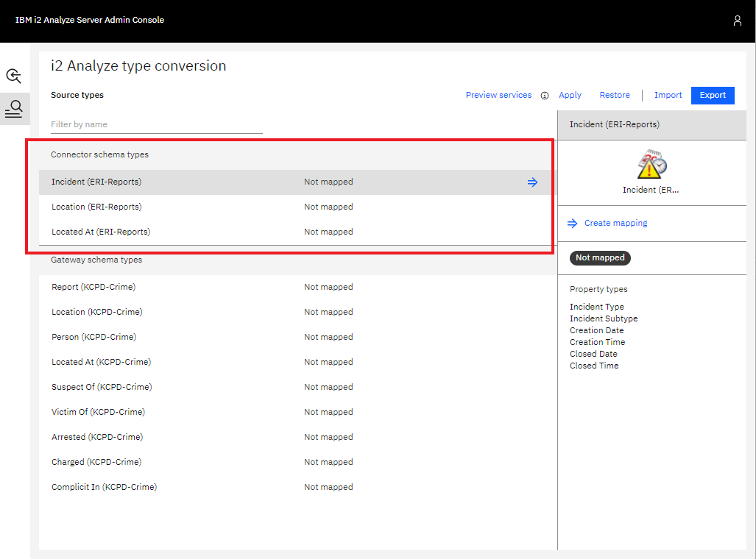756x559 pixels.
Task: Click the Import link
Action: click(x=668, y=95)
